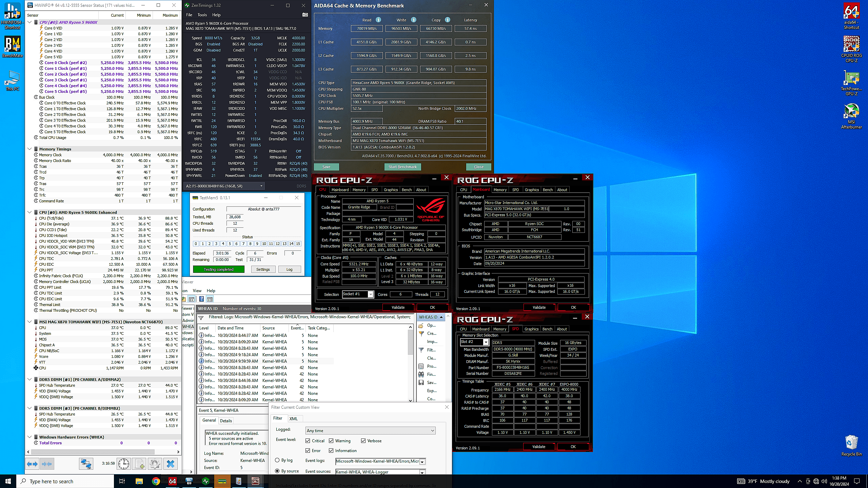Click Event Viewer Filter current log icon
868x488 pixels.
[421, 350]
